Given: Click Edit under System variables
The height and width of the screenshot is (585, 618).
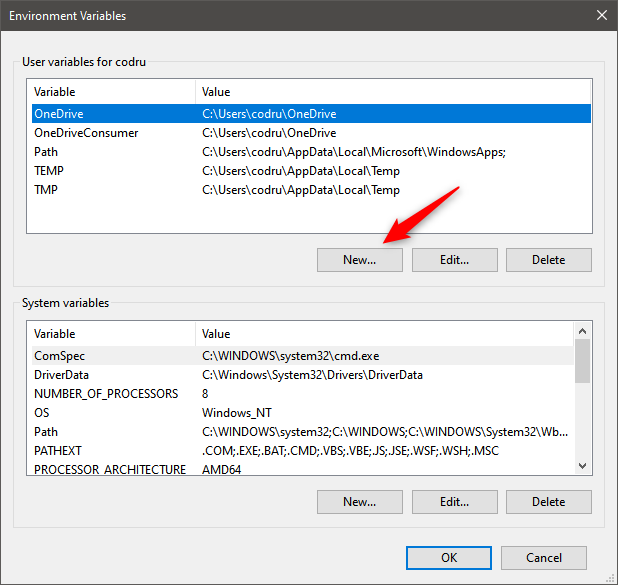Looking at the screenshot, I should point(454,501).
